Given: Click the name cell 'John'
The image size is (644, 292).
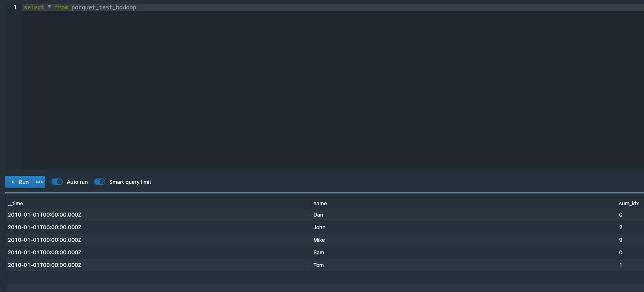Looking at the screenshot, I should [319, 227].
